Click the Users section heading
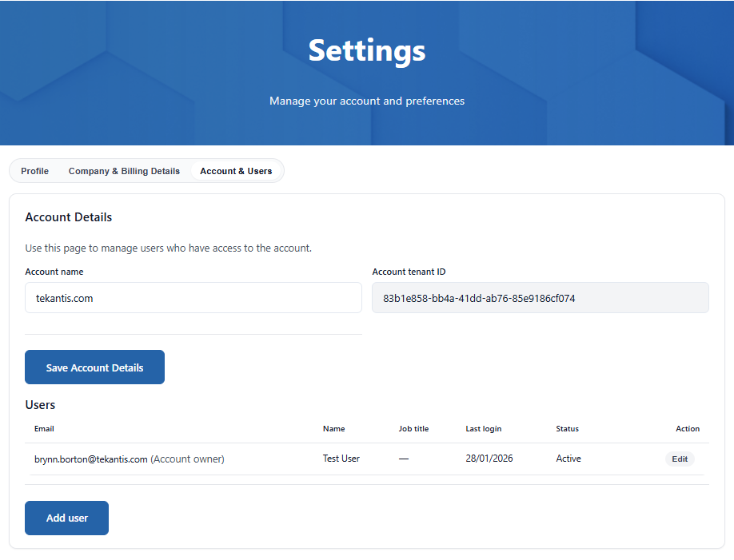734x560 pixels. pyautogui.click(x=40, y=405)
